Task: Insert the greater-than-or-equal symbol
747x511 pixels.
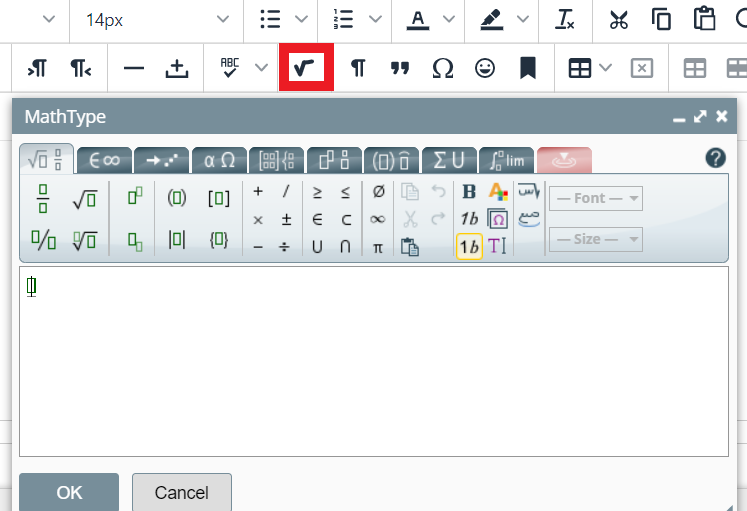Action: tap(317, 192)
